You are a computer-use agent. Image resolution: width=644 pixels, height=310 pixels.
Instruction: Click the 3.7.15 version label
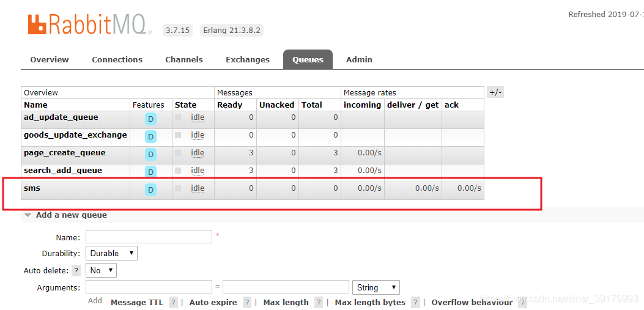(177, 31)
